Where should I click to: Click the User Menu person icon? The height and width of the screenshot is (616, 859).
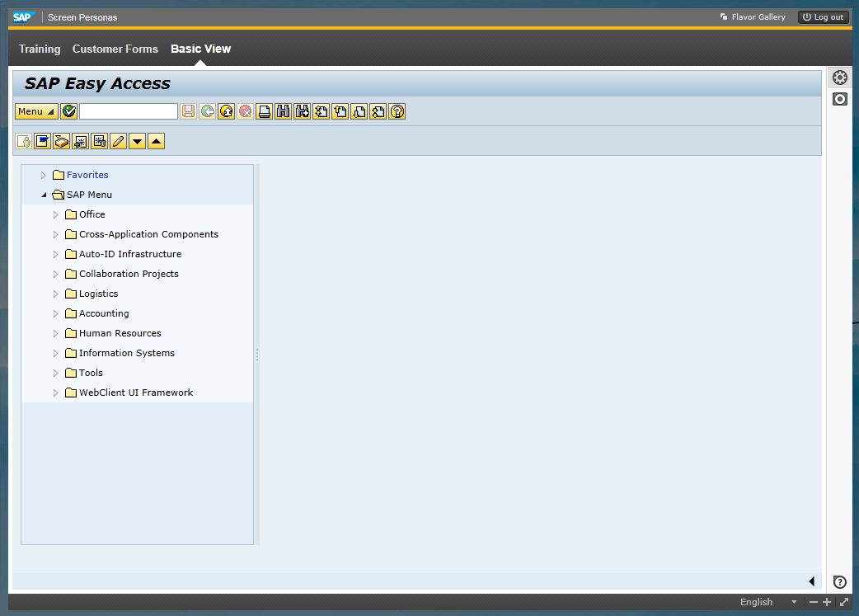(x=24, y=141)
